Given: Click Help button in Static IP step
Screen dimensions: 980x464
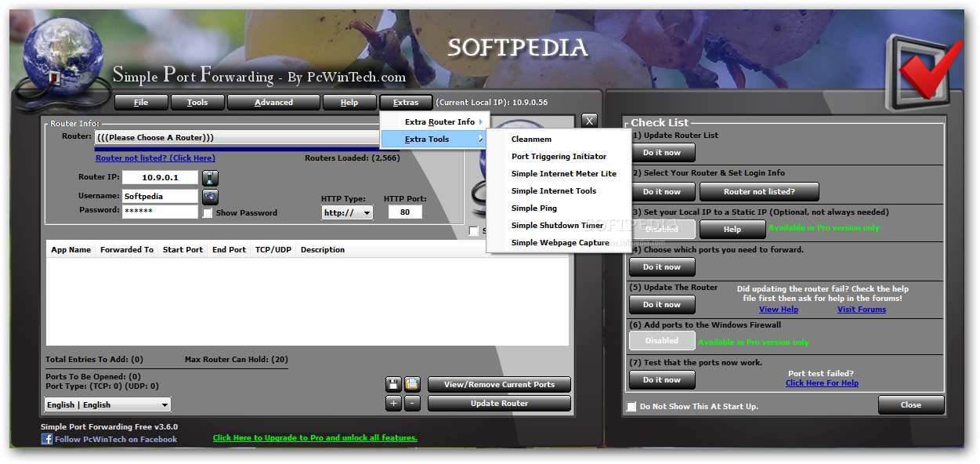Looking at the screenshot, I should tap(732, 230).
